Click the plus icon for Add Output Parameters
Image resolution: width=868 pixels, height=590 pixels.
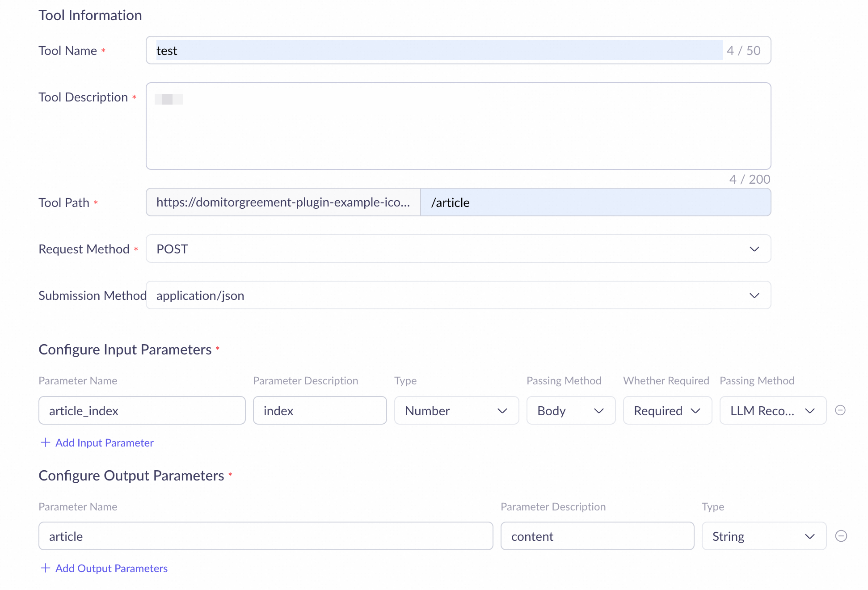[x=45, y=568]
